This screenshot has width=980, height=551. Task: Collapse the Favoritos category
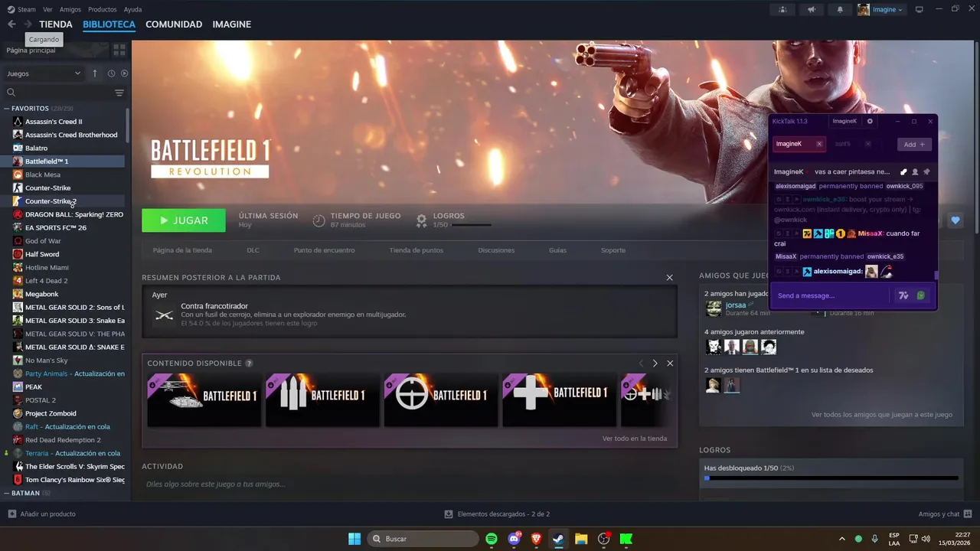(x=8, y=109)
